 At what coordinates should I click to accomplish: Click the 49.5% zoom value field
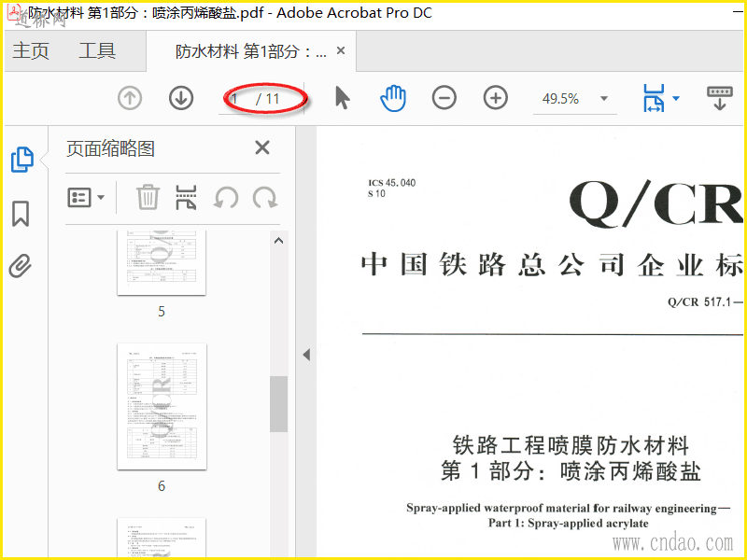click(561, 99)
